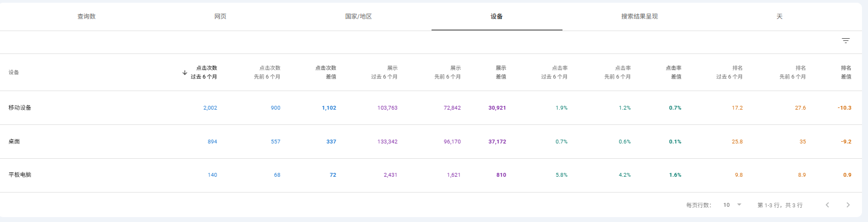
Task: Open the rows-per-page dropdown showing 10
Action: 732,205
